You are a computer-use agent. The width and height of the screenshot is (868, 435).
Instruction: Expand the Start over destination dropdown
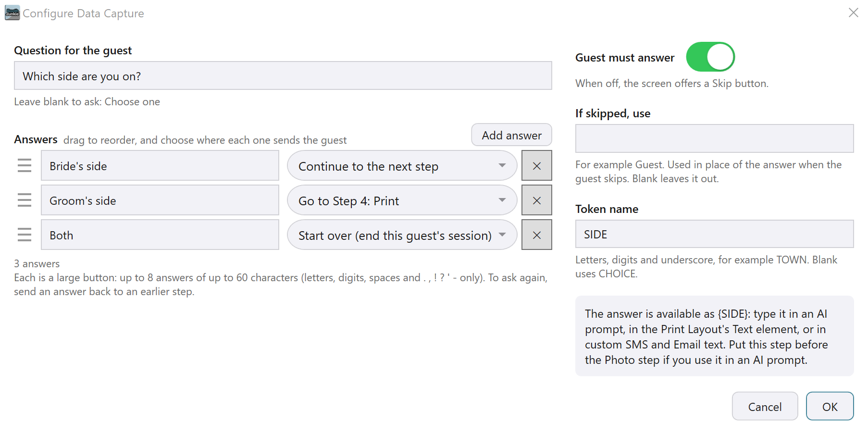tap(402, 235)
